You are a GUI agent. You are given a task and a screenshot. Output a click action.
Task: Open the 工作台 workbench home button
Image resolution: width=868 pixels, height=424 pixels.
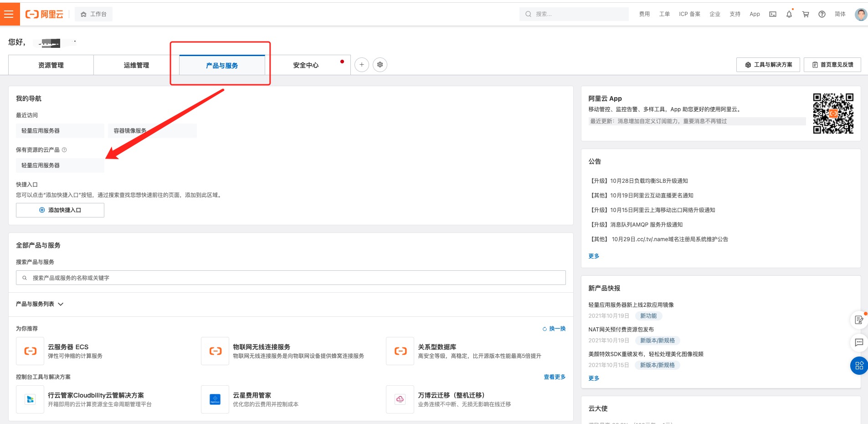93,14
